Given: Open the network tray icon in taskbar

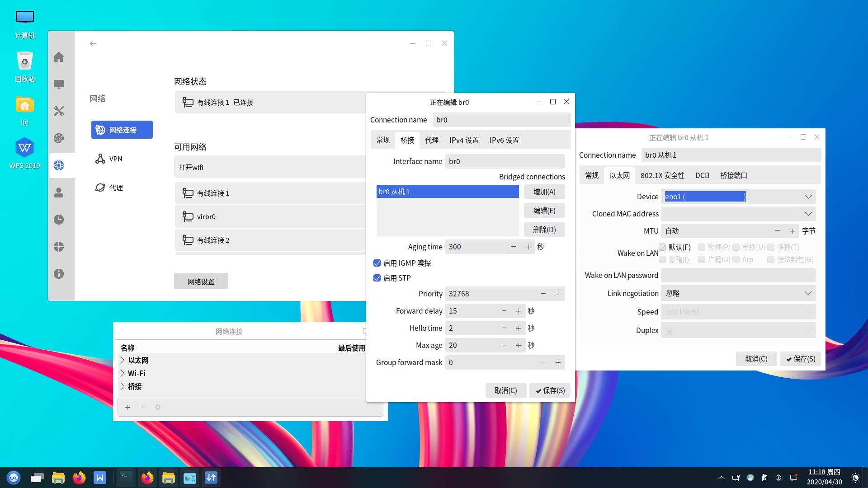Looking at the screenshot, I should tap(736, 478).
